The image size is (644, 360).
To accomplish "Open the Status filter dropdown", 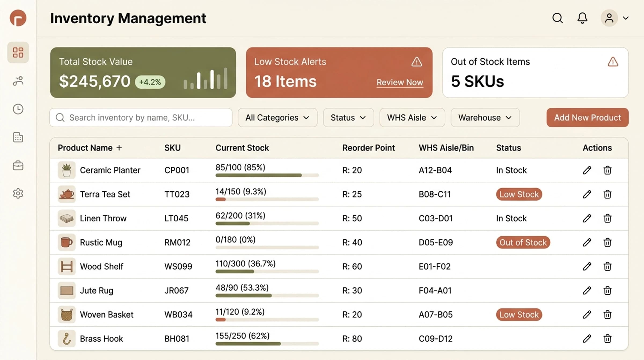I will 348,117.
